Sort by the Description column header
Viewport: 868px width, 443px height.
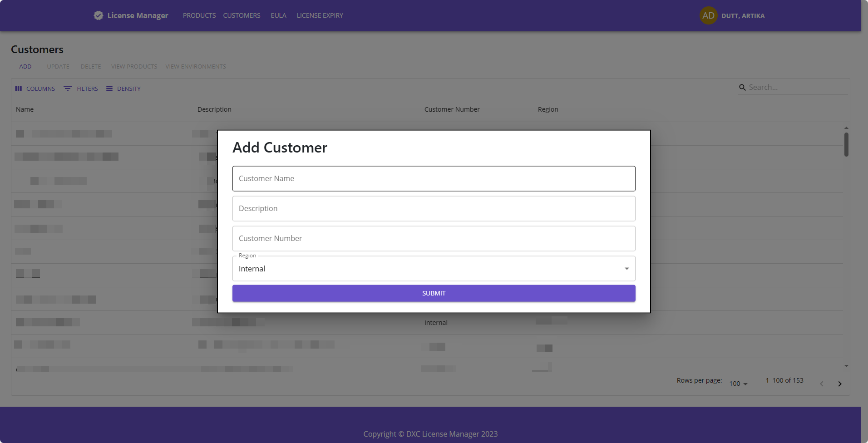coord(214,109)
